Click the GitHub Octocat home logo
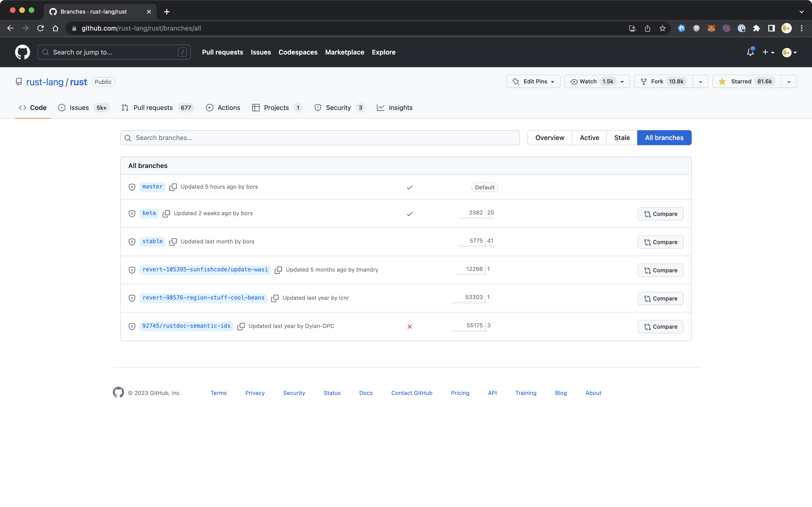The width and height of the screenshot is (812, 507). click(x=23, y=52)
